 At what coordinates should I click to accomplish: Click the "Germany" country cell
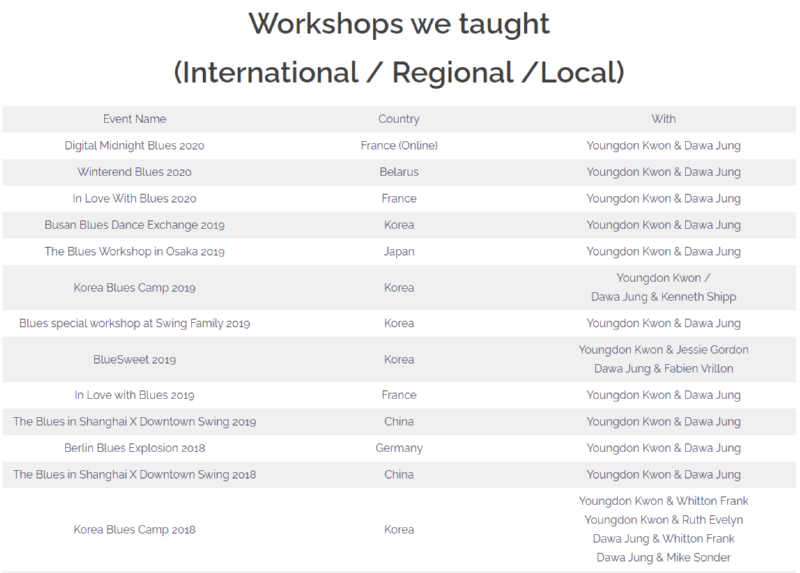tap(399, 448)
